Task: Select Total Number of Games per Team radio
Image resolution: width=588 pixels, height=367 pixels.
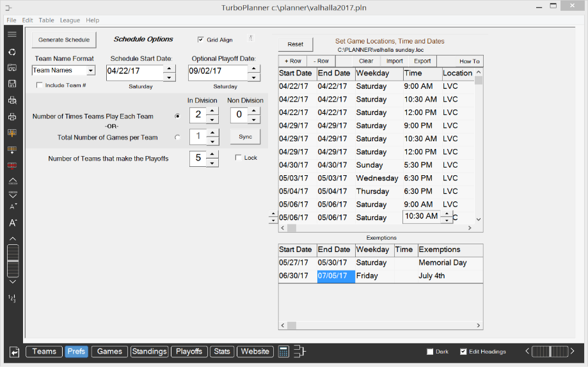Action: [177, 137]
